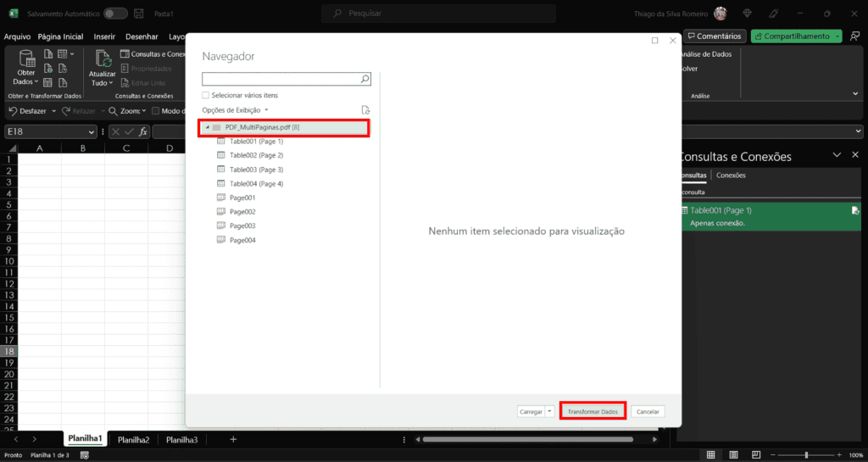Click the Transformar Dados button

pos(593,411)
